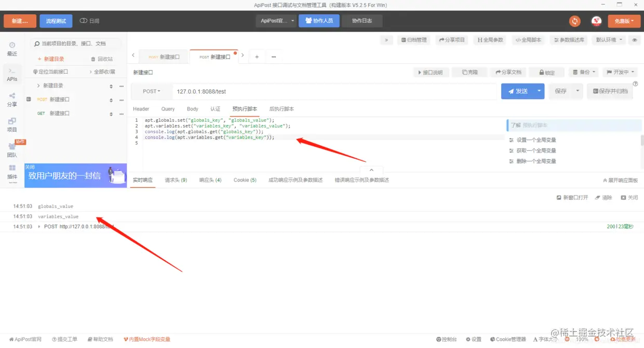Viewport: 644px width, 348px height.
Task: Collapse script area with up chevron
Action: (x=371, y=170)
